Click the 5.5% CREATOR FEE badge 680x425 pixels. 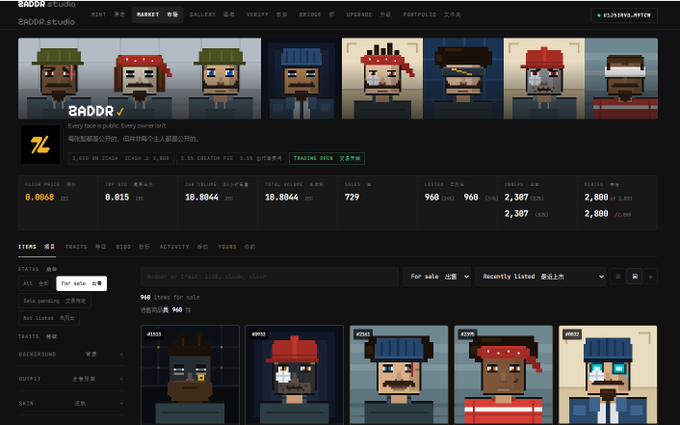232,158
